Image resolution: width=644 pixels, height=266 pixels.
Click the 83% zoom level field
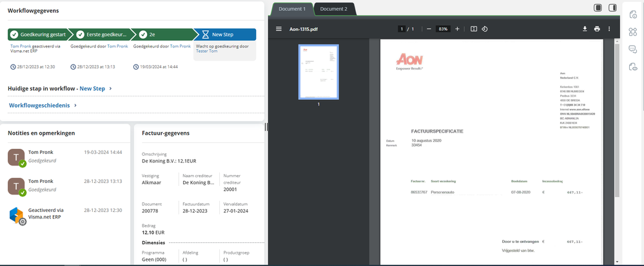point(443,29)
